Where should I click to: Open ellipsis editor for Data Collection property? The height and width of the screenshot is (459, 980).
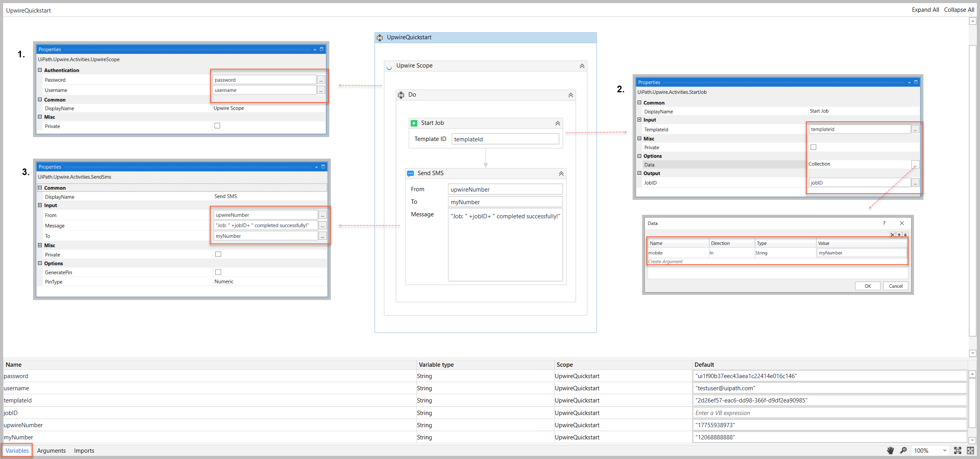915,164
